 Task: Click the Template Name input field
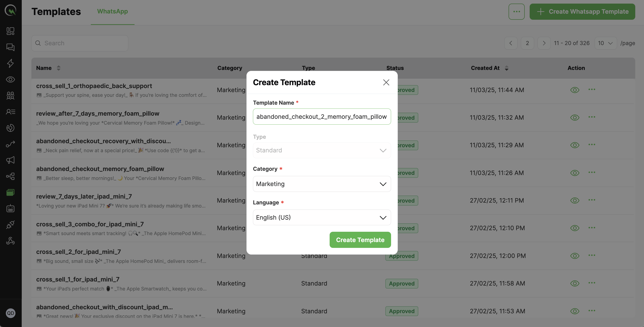[322, 116]
